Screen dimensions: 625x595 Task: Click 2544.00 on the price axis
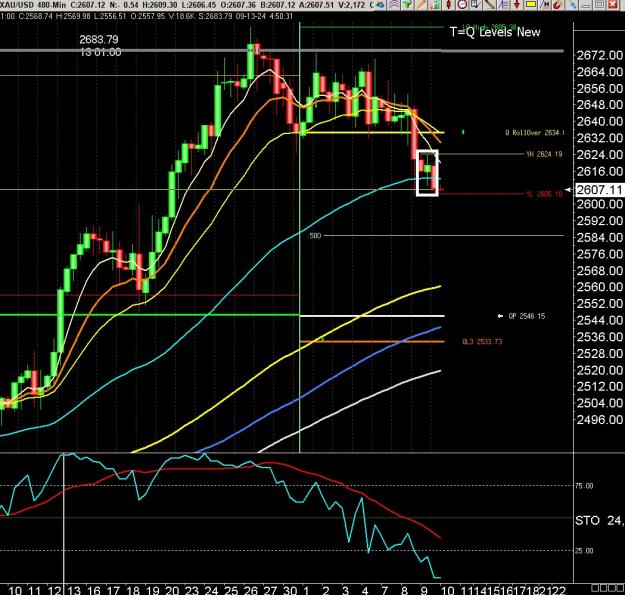[x=600, y=320]
